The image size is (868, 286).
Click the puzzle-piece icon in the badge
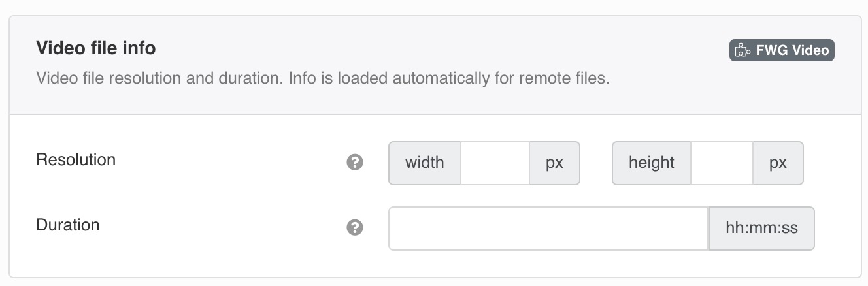743,50
